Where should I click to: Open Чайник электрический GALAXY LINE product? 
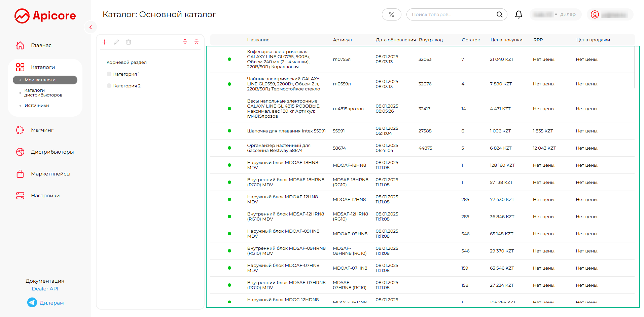(x=284, y=84)
